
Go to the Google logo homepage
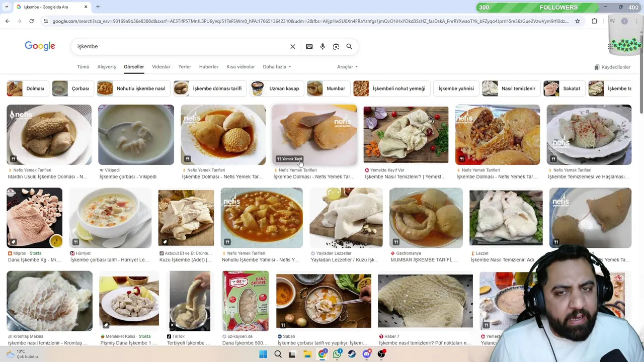[x=40, y=46]
